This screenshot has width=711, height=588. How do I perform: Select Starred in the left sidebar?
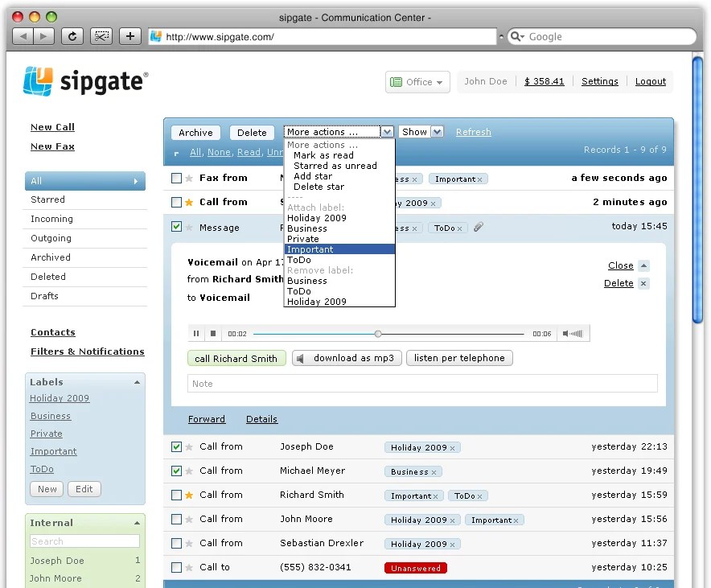(47, 199)
